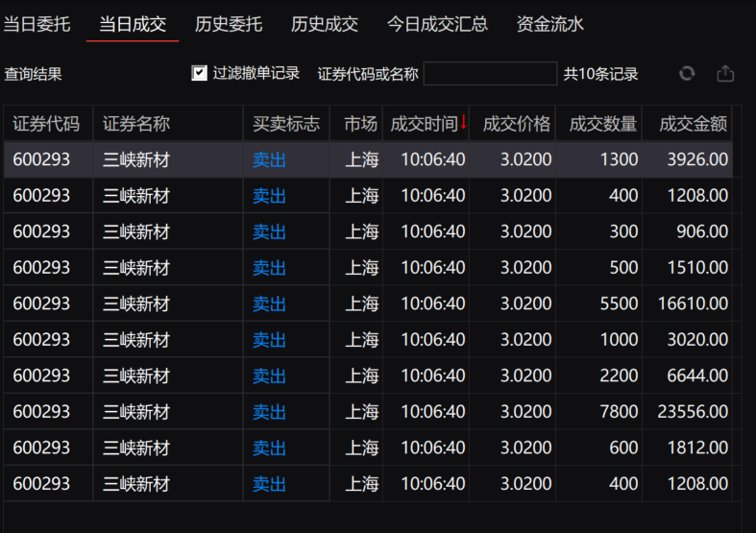Open the 历史成交 tab
The height and width of the screenshot is (533, 756).
click(325, 24)
